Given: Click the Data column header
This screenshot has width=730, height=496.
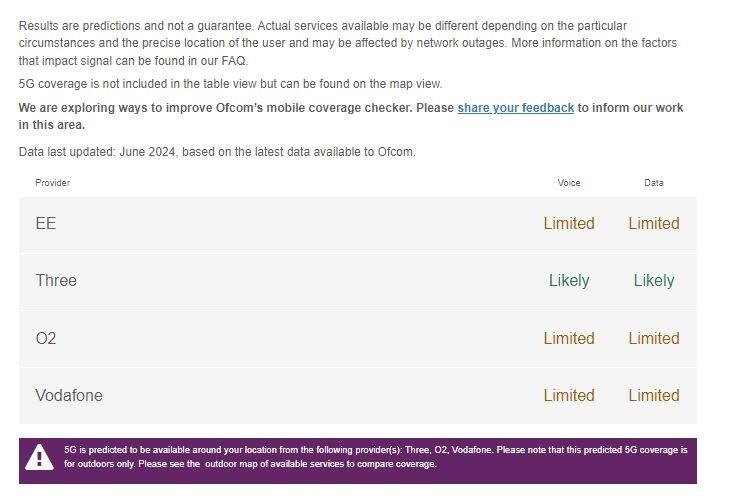Looking at the screenshot, I should tap(654, 183).
